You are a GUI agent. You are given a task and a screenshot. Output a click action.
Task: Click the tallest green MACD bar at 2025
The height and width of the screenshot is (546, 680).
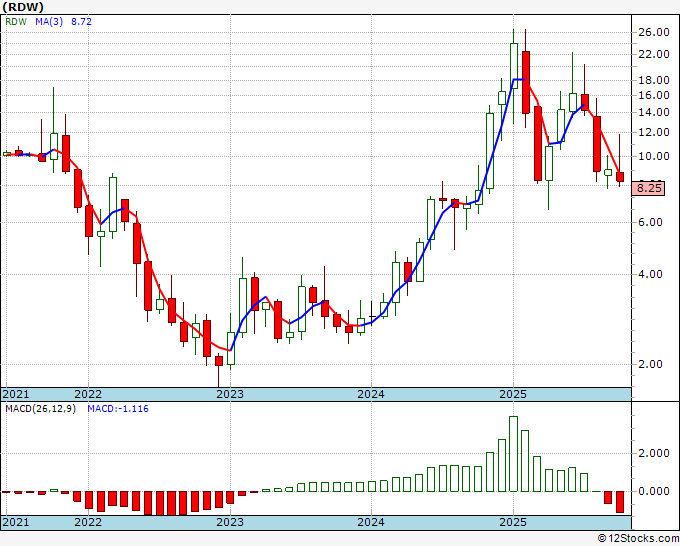pyautogui.click(x=513, y=454)
